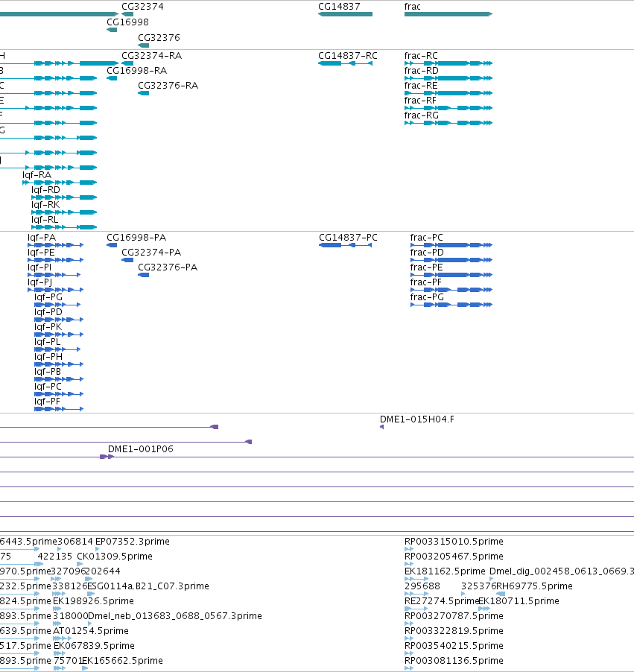Select the DME1-015H04.F feature label
The width and height of the screenshot is (634, 672).
pos(417,419)
